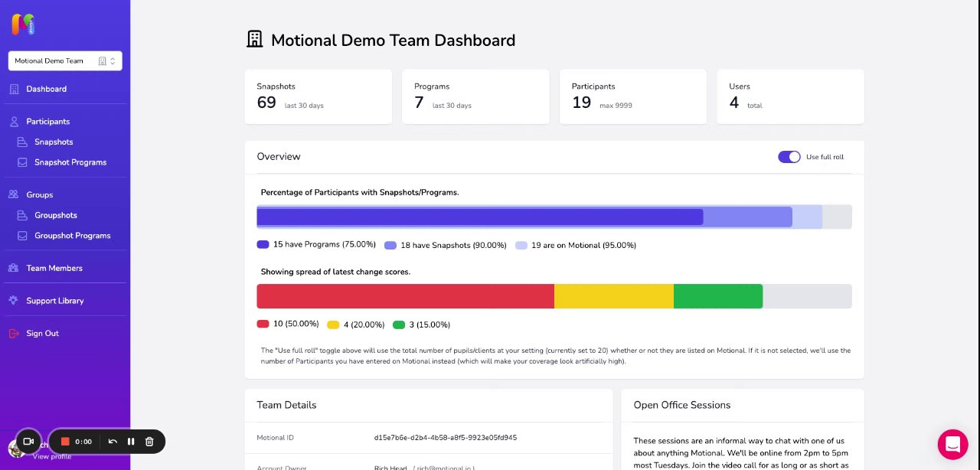
Task: Click the Support Library gear icon
Action: tap(14, 300)
